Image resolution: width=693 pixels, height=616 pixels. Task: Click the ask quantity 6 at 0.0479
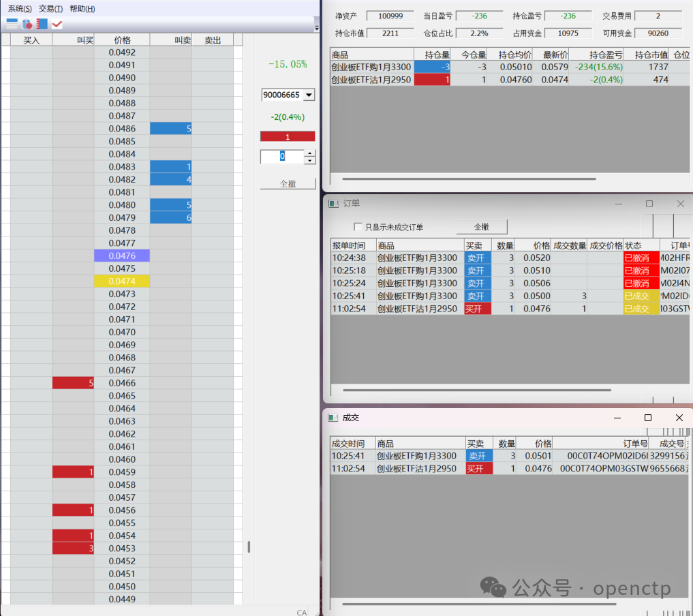[171, 218]
